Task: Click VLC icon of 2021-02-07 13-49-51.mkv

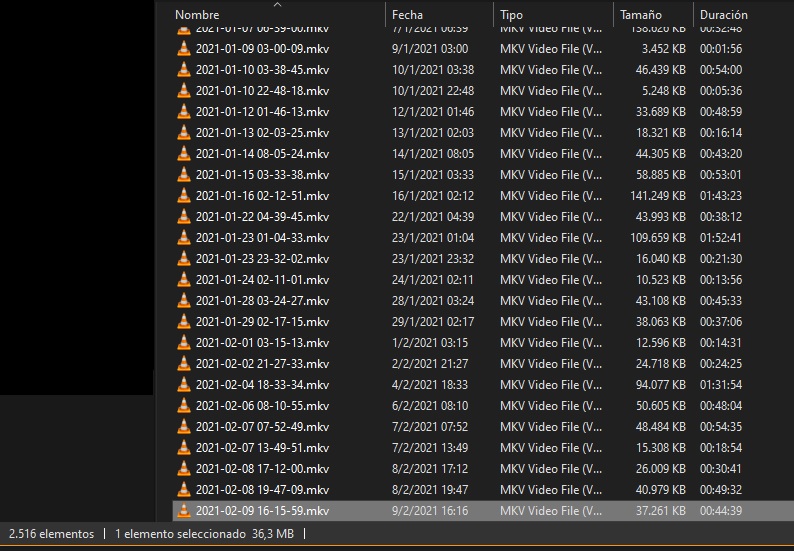Action: 184,448
